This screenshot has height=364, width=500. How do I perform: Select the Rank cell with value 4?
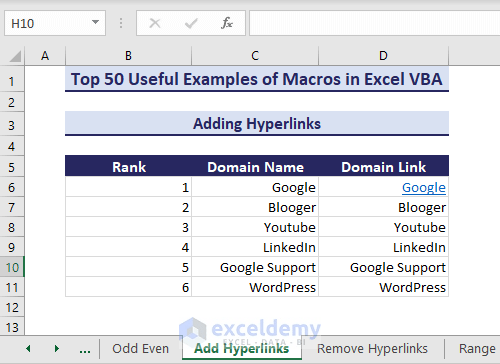click(129, 247)
